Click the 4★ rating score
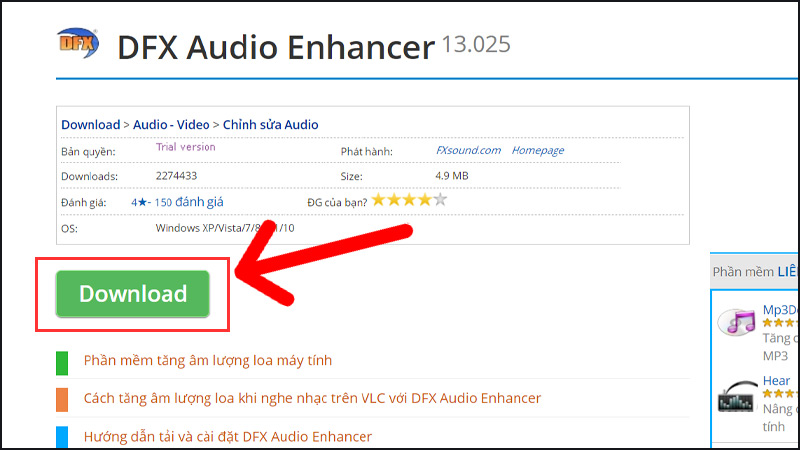The image size is (800, 450). point(139,203)
